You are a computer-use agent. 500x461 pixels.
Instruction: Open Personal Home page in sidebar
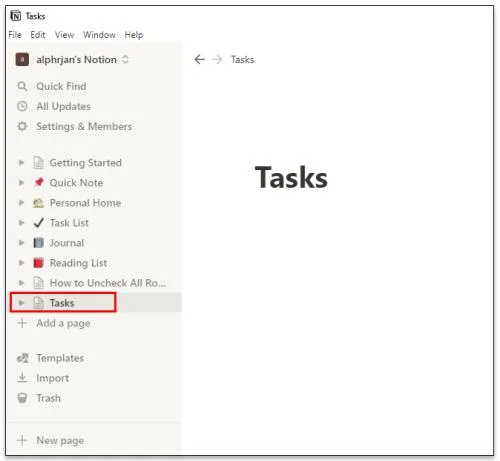(x=85, y=203)
